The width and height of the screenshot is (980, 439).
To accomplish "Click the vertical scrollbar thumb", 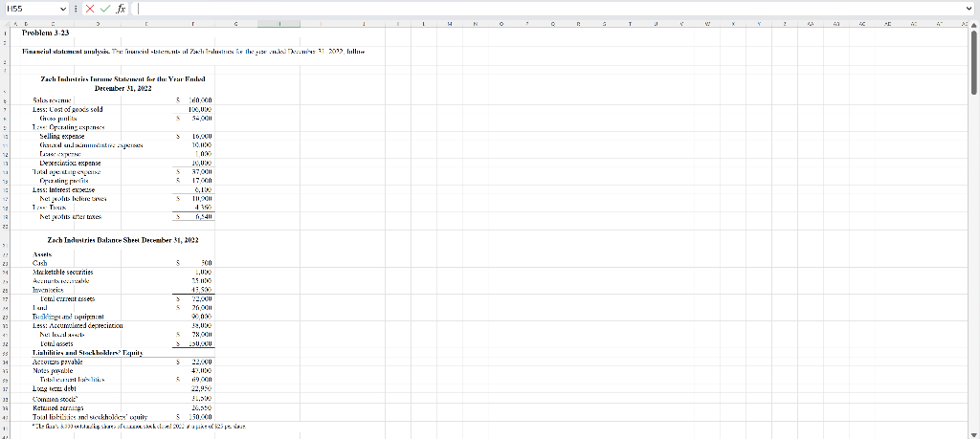I will click(974, 62).
